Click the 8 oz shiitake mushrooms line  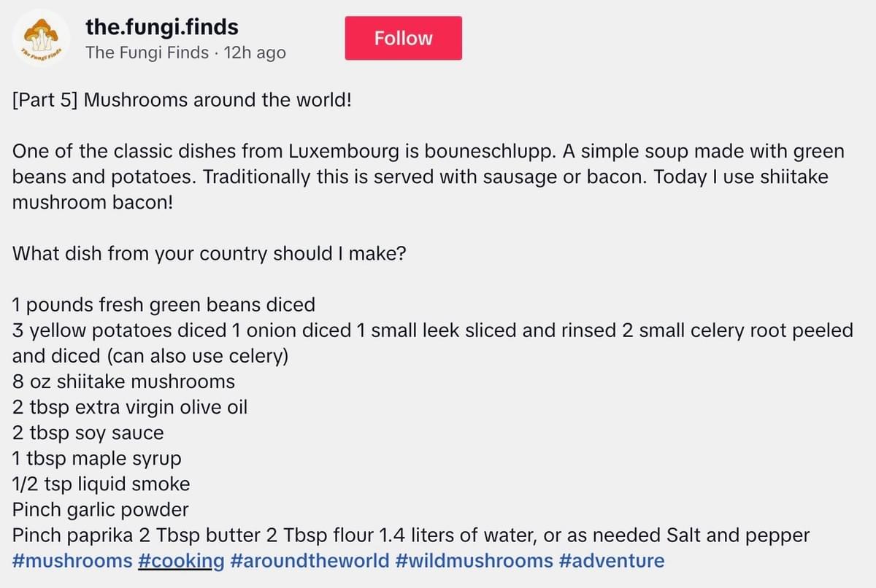pos(123,382)
